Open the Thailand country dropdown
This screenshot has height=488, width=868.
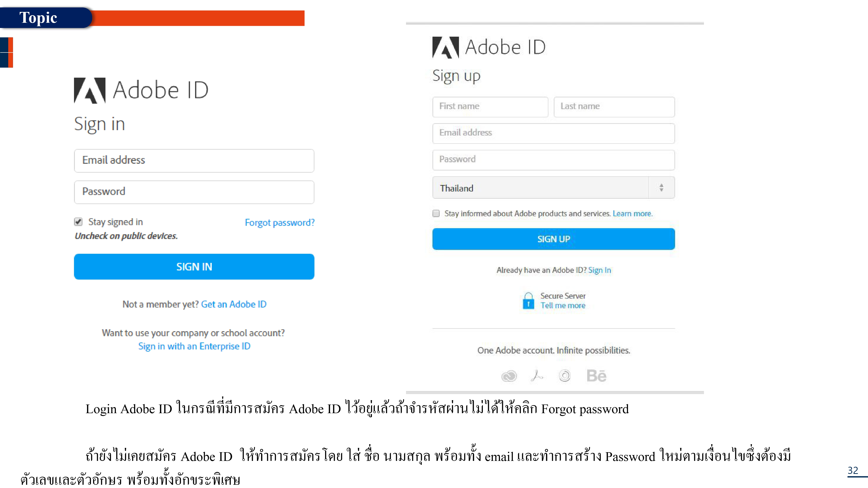[x=541, y=188]
